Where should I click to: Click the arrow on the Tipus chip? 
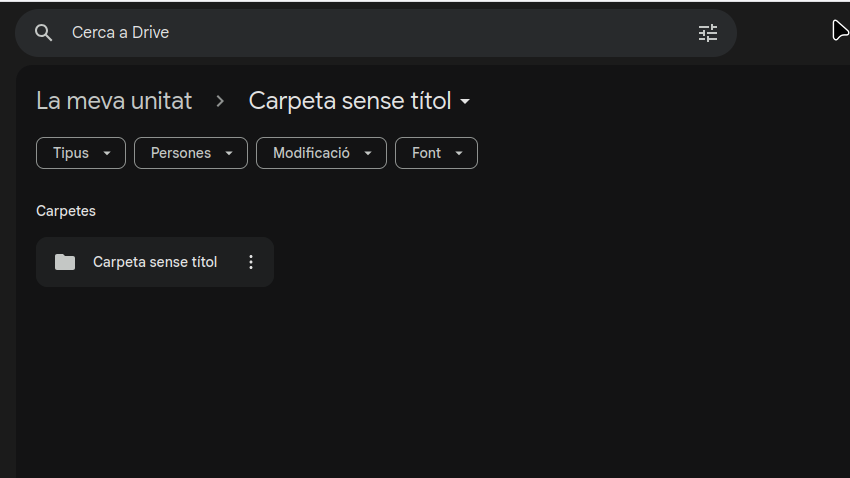[x=107, y=153]
